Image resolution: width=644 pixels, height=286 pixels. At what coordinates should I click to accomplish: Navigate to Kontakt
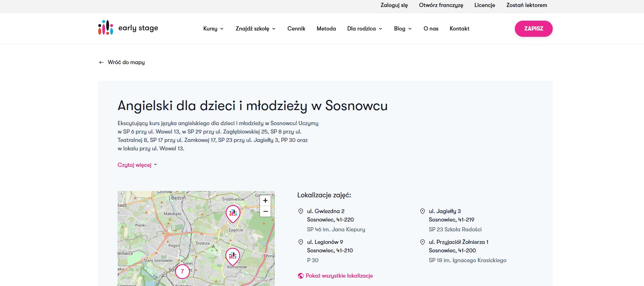point(459,29)
